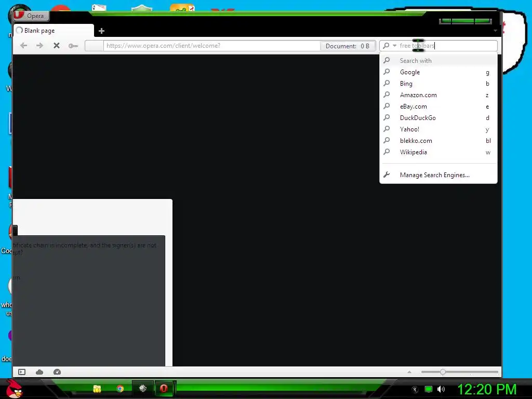Viewport: 532px width, 399px height.
Task: Search with Amazon.com
Action: 438,96
